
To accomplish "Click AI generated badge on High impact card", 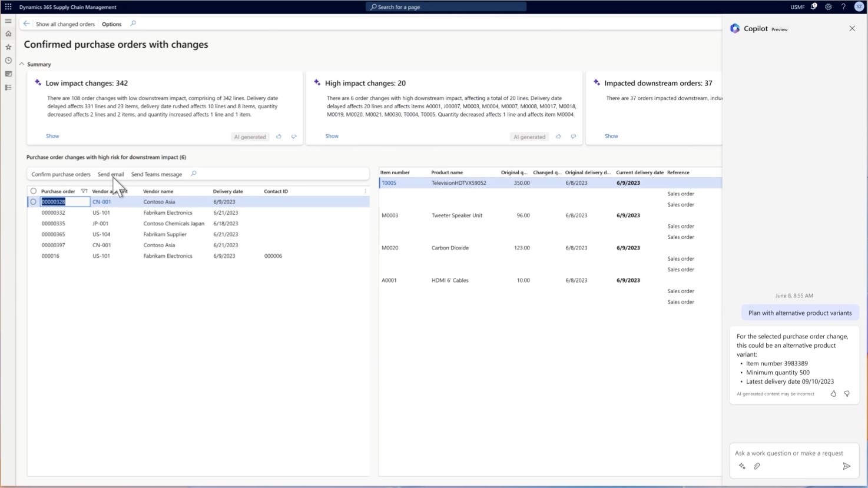I will tap(529, 137).
